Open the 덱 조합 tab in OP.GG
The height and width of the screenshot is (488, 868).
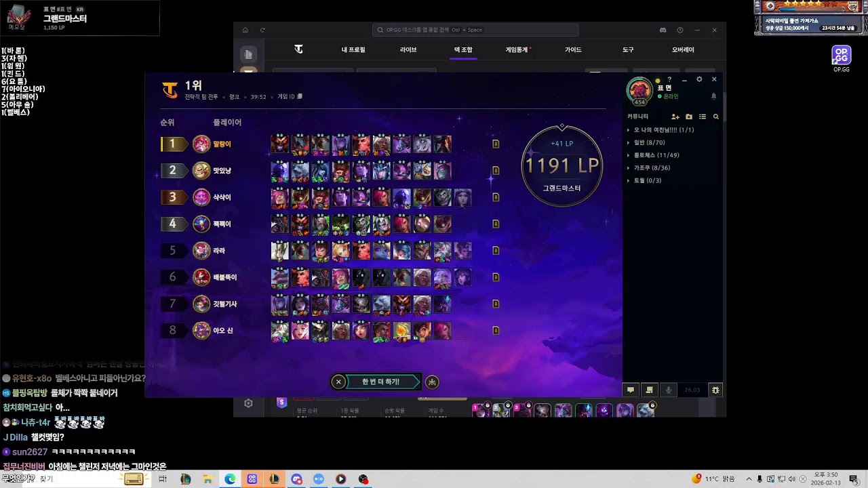463,49
